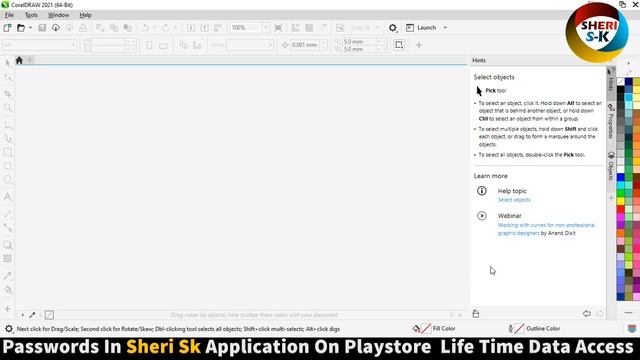Create a new document from the toolbar
This screenshot has width=640, height=360.
pos(7,28)
